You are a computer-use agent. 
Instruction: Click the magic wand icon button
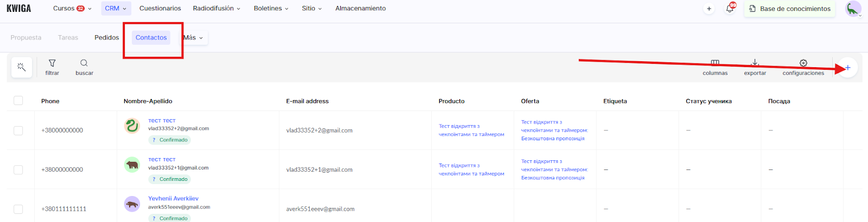click(x=22, y=67)
